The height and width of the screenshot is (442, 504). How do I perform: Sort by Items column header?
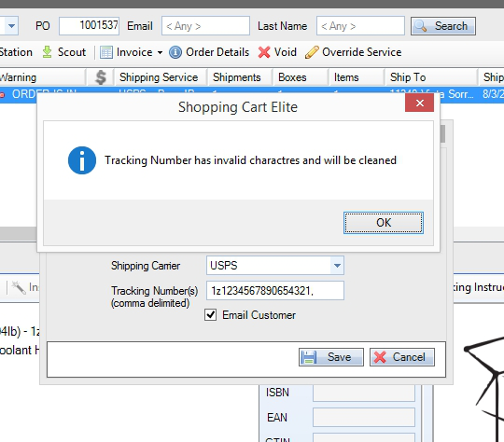357,77
